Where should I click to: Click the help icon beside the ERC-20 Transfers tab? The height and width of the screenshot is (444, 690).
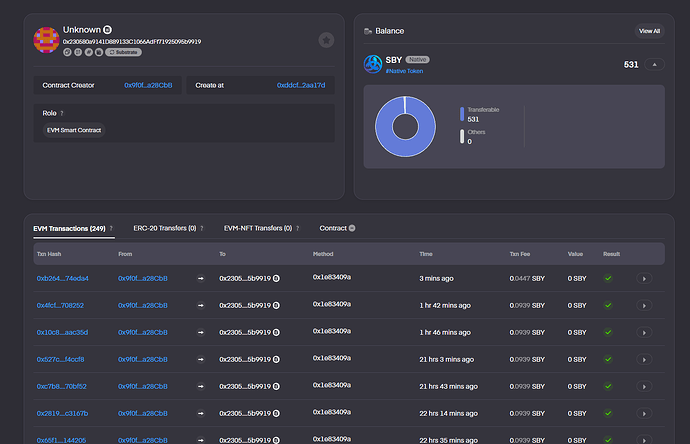pos(201,229)
